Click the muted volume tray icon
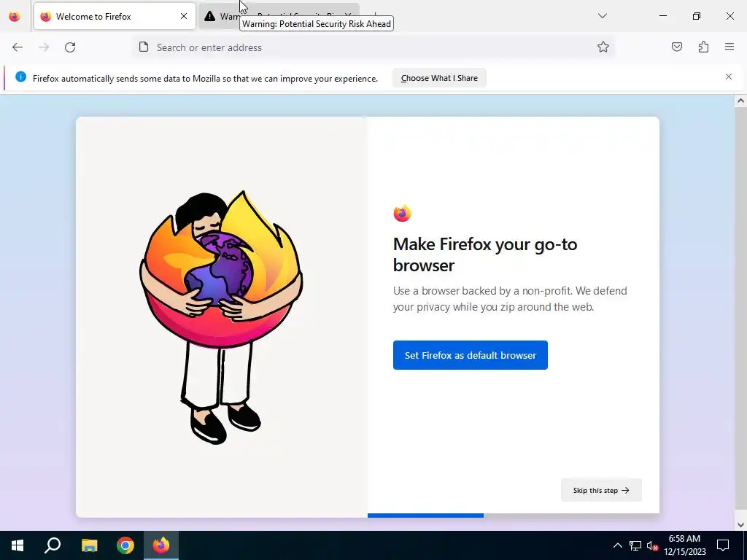 pyautogui.click(x=652, y=545)
